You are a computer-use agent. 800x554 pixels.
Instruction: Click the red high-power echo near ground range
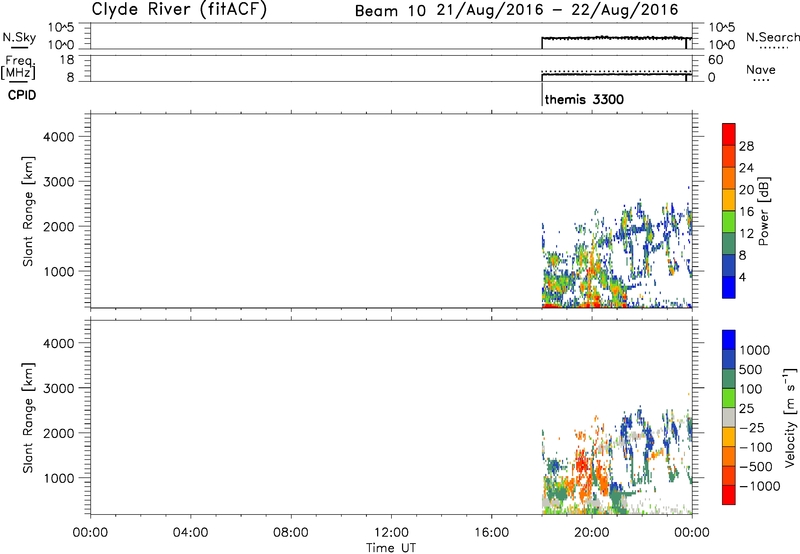(x=552, y=306)
